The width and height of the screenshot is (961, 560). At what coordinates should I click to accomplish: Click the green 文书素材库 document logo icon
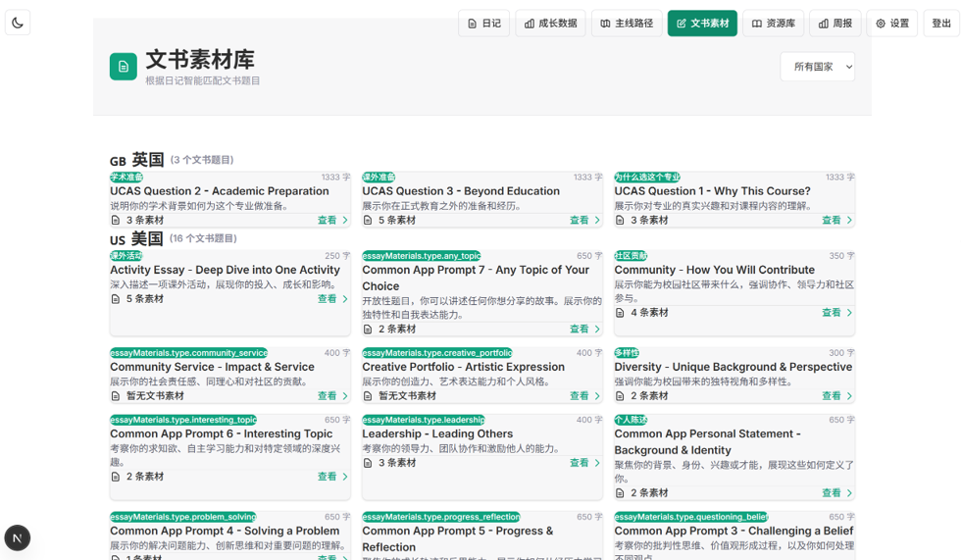124,67
